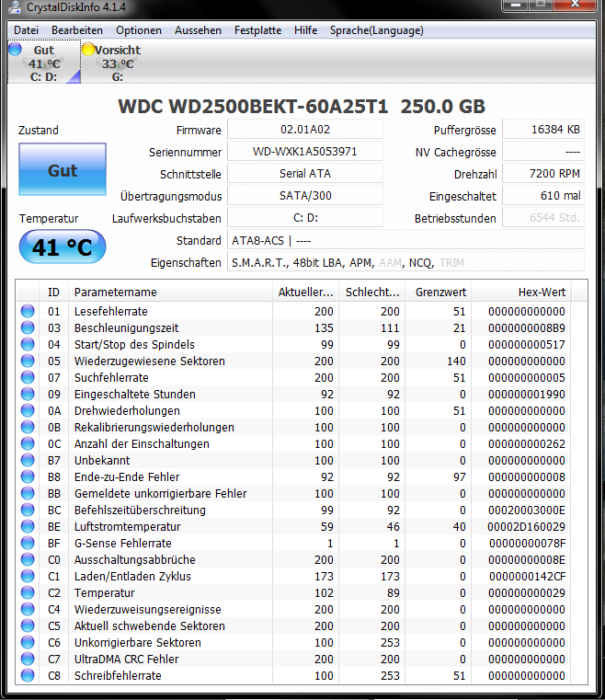Click status icon of Wiederzuweisungsereignisse row
The width and height of the screenshot is (605, 700).
[28, 609]
